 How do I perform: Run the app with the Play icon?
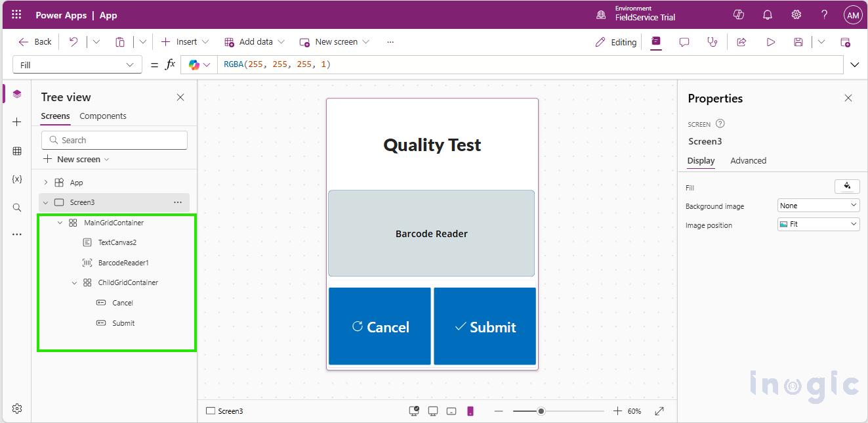[x=770, y=41]
